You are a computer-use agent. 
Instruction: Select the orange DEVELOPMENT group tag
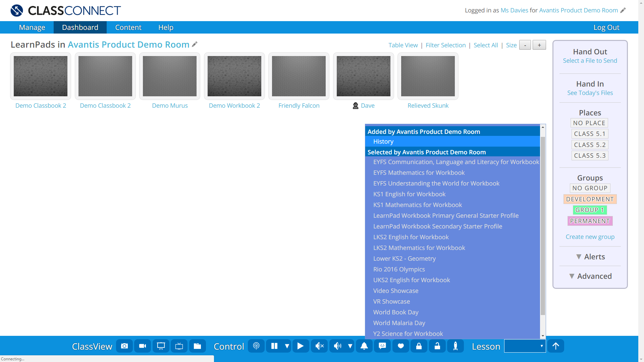pos(590,199)
